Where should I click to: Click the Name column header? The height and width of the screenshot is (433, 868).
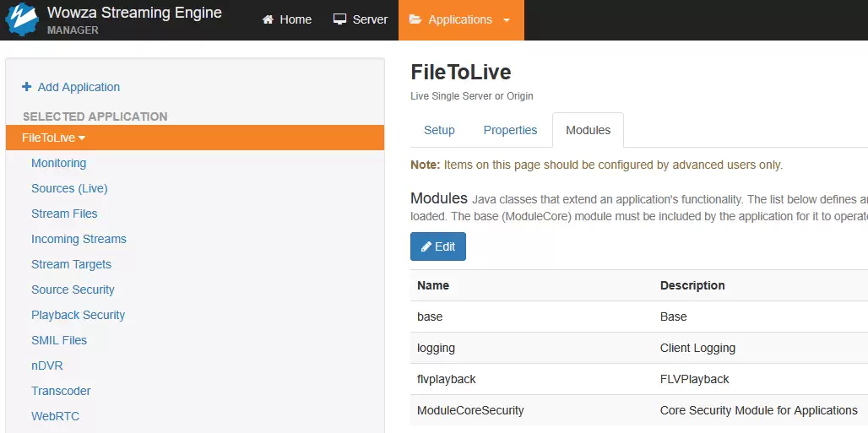[x=433, y=286]
